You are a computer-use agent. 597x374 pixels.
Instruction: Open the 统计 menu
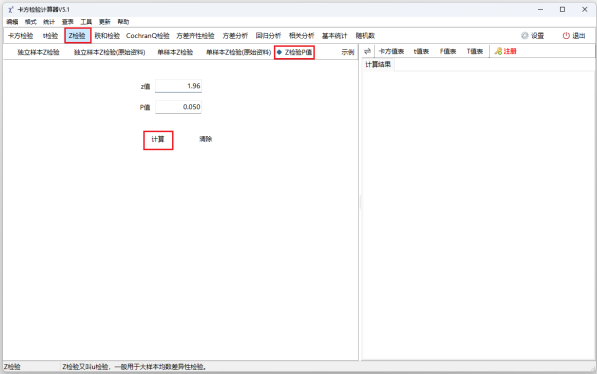click(x=49, y=22)
